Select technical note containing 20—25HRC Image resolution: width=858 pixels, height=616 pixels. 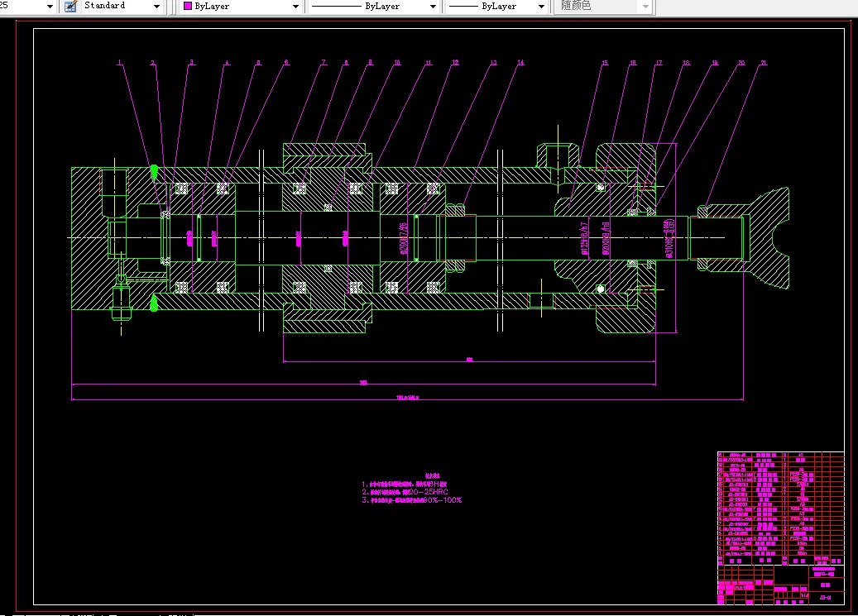(x=405, y=492)
